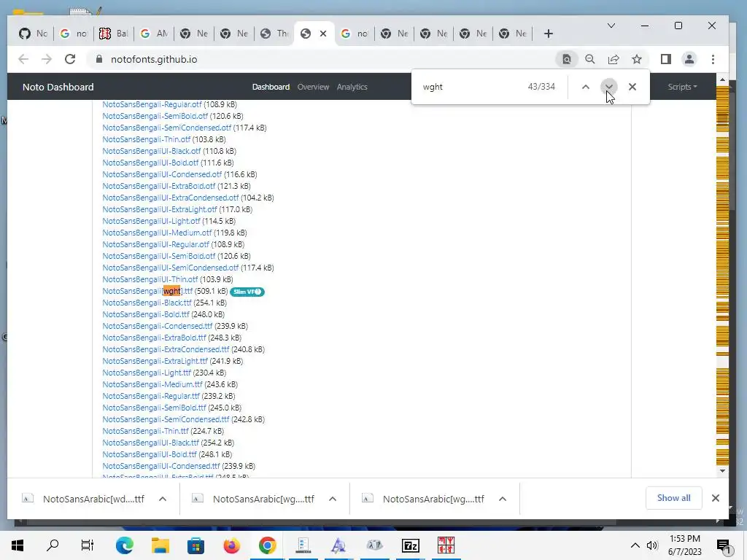Show all downloads
Viewport: 747px width, 560px height.
click(x=673, y=498)
